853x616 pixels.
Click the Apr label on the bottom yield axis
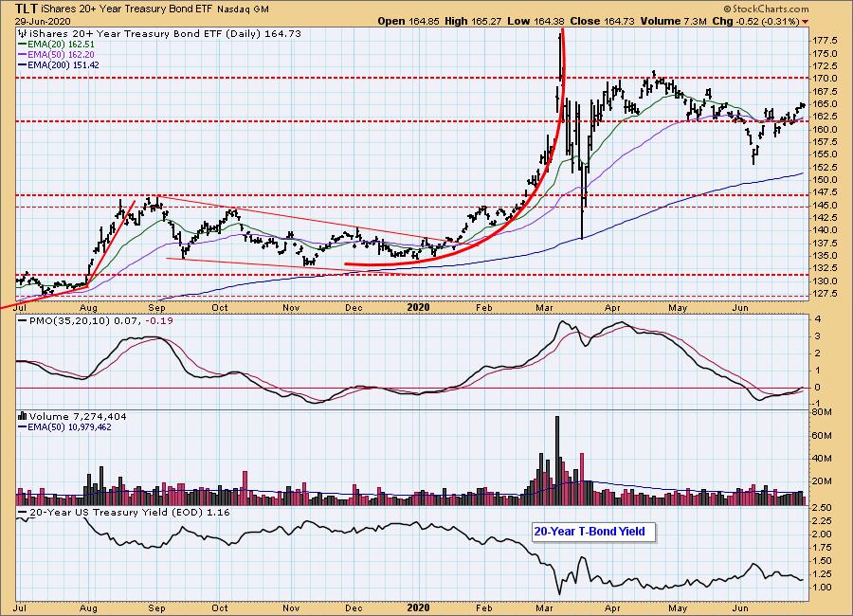coord(612,607)
